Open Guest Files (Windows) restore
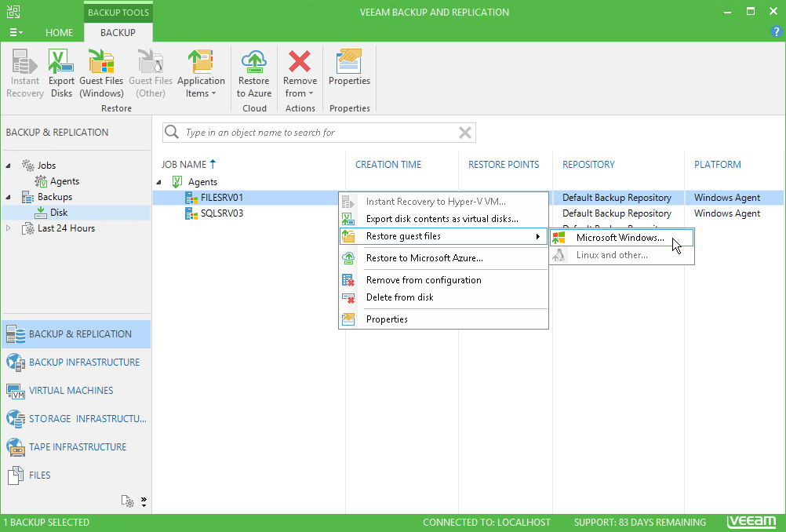The width and height of the screenshot is (786, 532). click(101, 73)
